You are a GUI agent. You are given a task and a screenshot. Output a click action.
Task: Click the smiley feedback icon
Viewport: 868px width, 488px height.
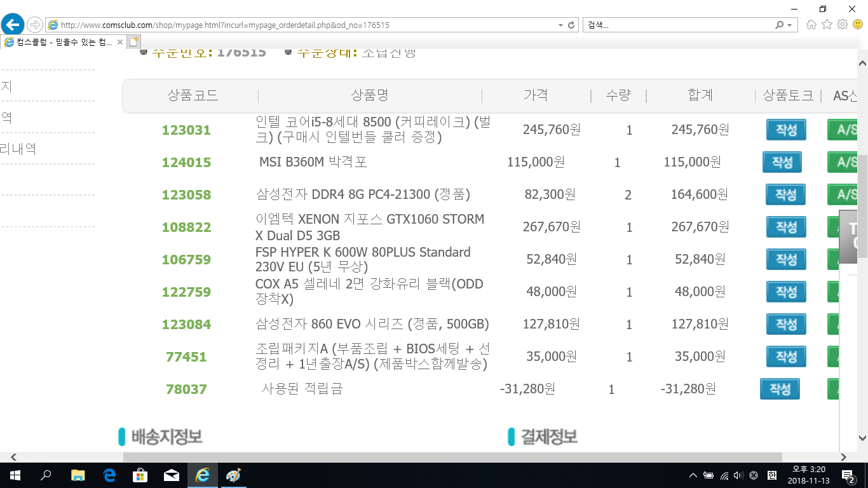coord(858,25)
